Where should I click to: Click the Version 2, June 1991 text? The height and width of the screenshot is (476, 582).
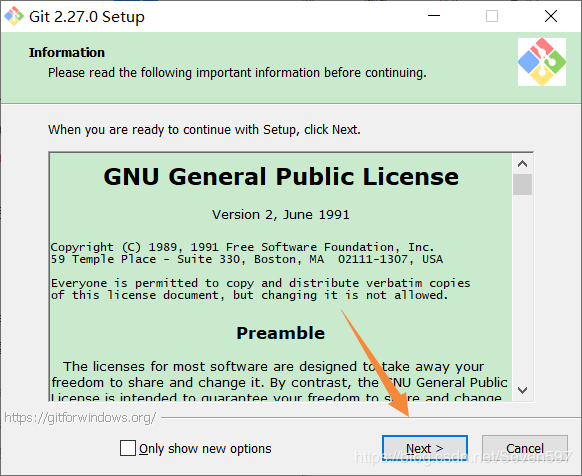point(281,215)
